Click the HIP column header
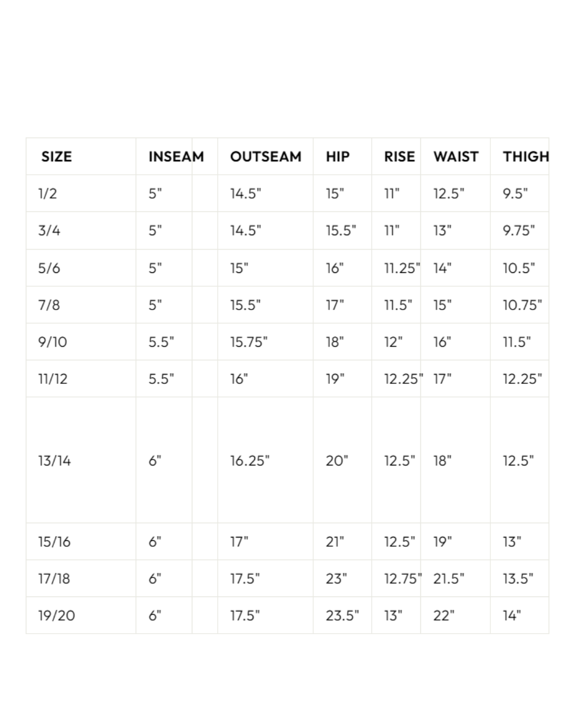 click(x=338, y=157)
